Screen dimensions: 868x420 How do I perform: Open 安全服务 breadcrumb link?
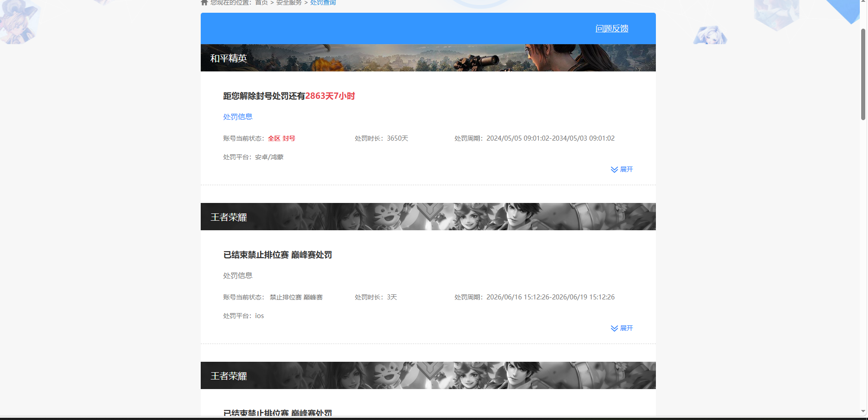coord(289,2)
